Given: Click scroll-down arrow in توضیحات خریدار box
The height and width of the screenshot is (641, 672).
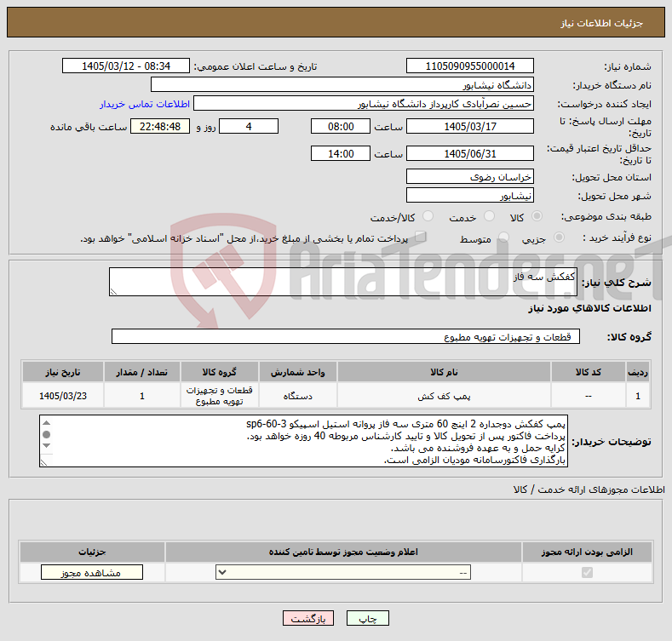Looking at the screenshot, I should [47, 446].
